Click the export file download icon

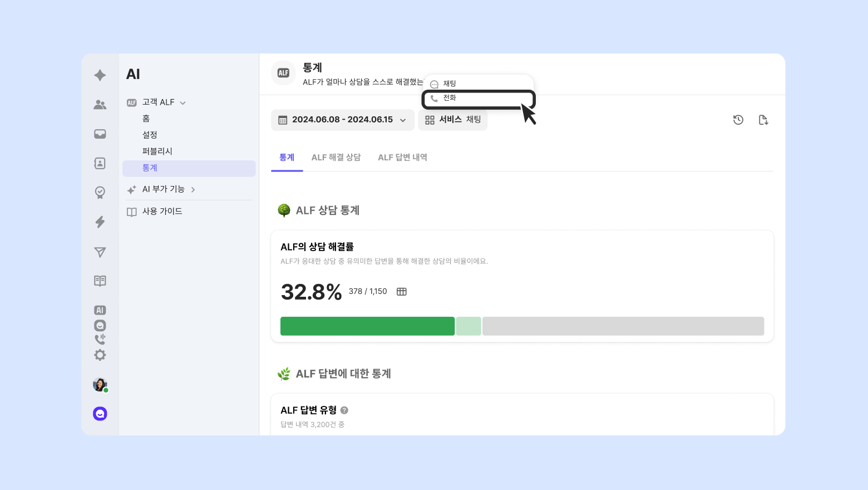click(763, 120)
